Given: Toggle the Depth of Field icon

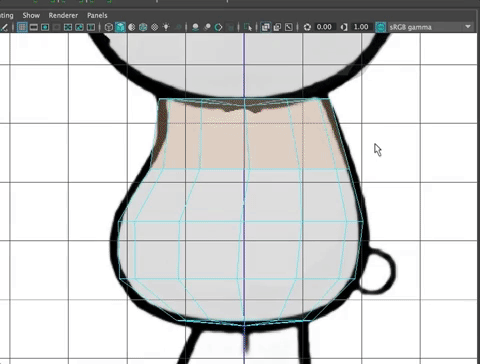Looking at the screenshot, I should pyautogui.click(x=230, y=27).
